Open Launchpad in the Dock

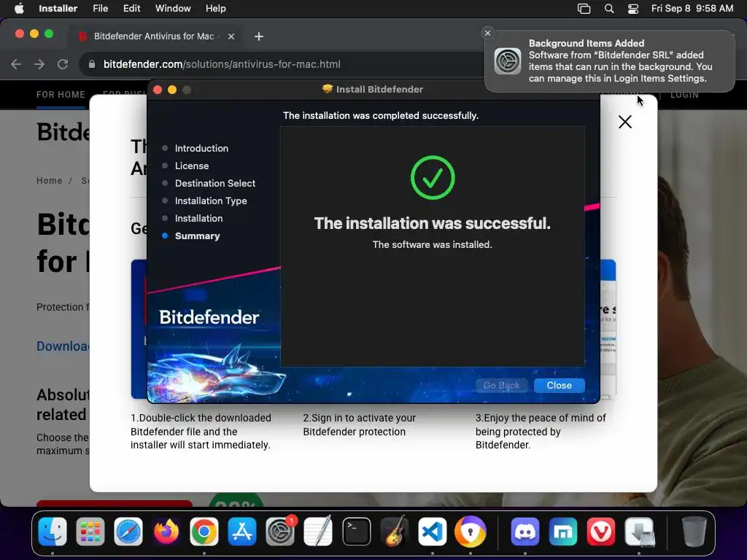90,532
